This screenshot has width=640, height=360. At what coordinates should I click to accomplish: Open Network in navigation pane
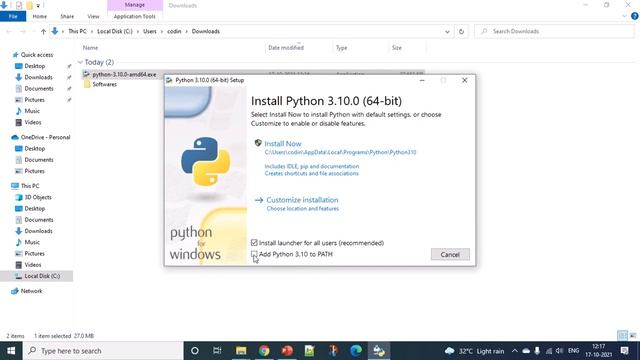[31, 291]
